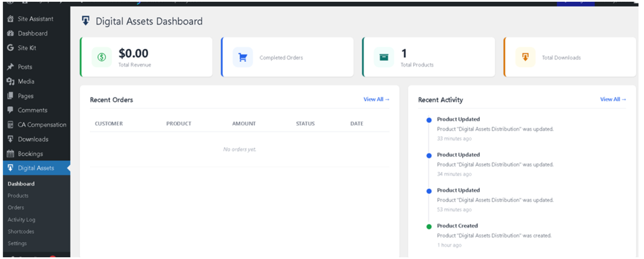
Task: Open Digital Assets Settings submenu
Action: (17, 243)
